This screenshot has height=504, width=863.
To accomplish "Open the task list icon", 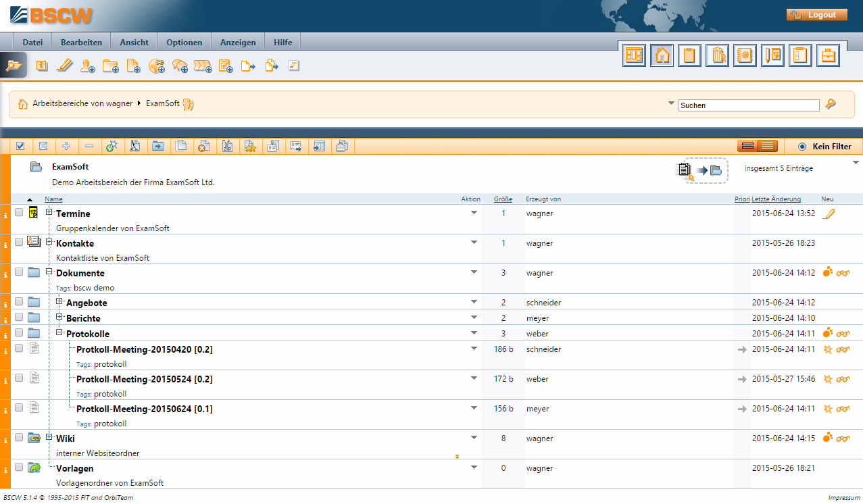I will coord(800,55).
